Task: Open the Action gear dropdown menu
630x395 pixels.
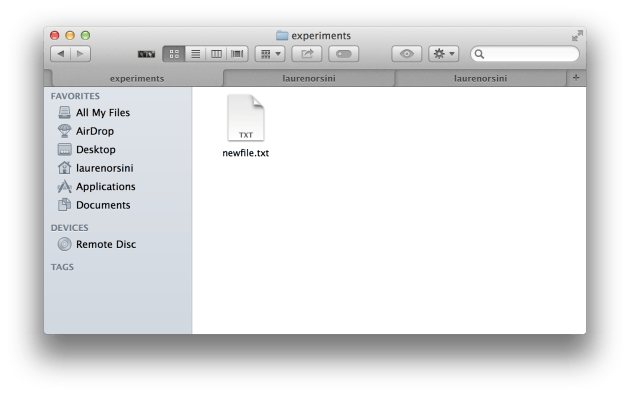Action: coord(444,54)
